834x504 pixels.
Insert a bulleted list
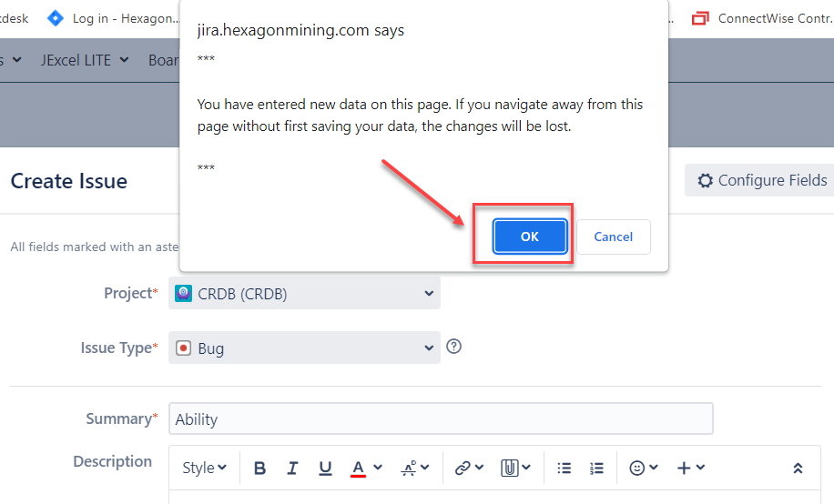tap(564, 468)
